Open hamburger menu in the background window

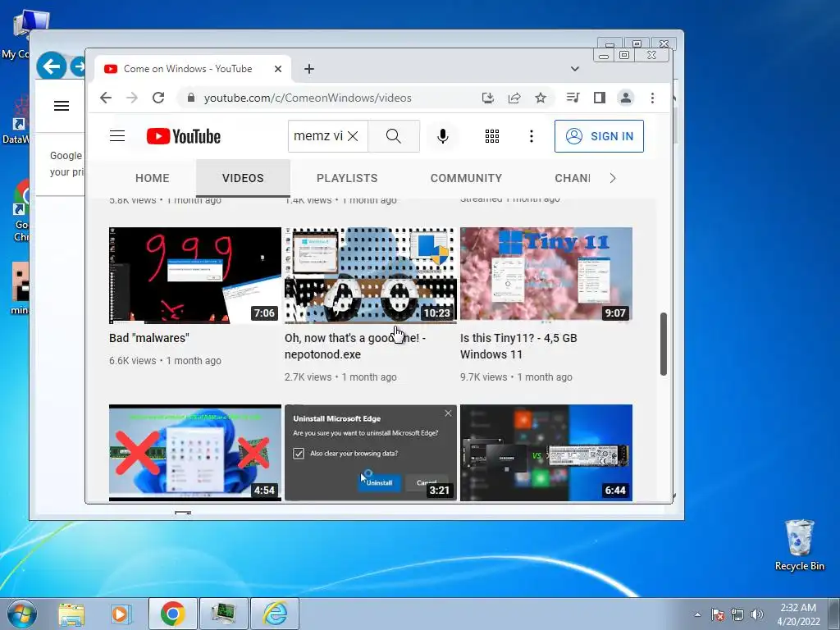[x=62, y=106]
